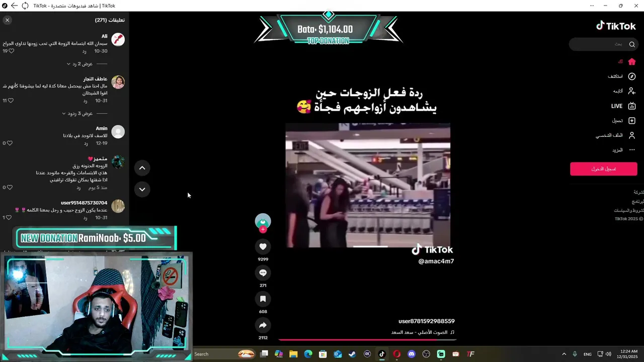This screenshot has width=644, height=362.
Task: Open window three-dots menu in title bar
Action: coord(592,6)
